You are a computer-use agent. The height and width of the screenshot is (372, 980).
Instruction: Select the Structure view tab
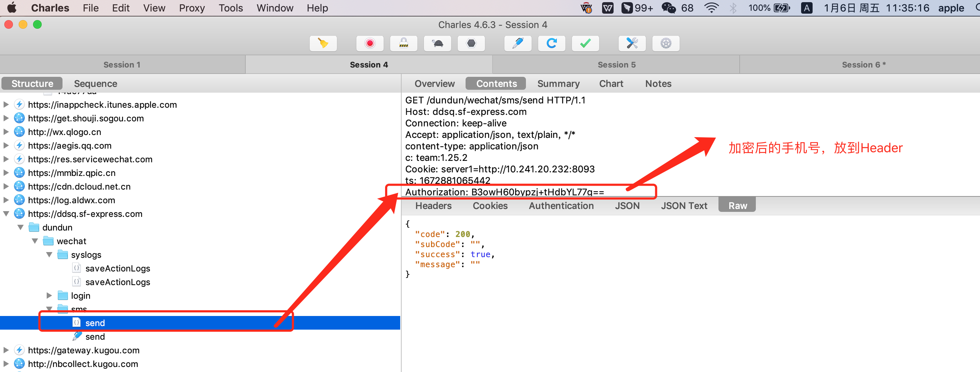click(32, 84)
